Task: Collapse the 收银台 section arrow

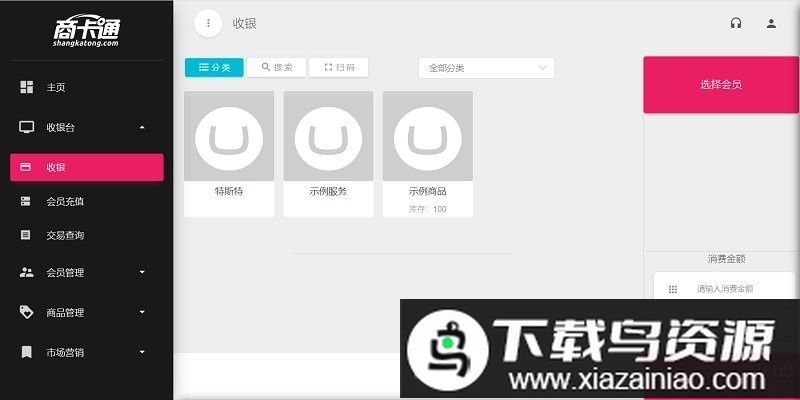Action: (x=142, y=127)
